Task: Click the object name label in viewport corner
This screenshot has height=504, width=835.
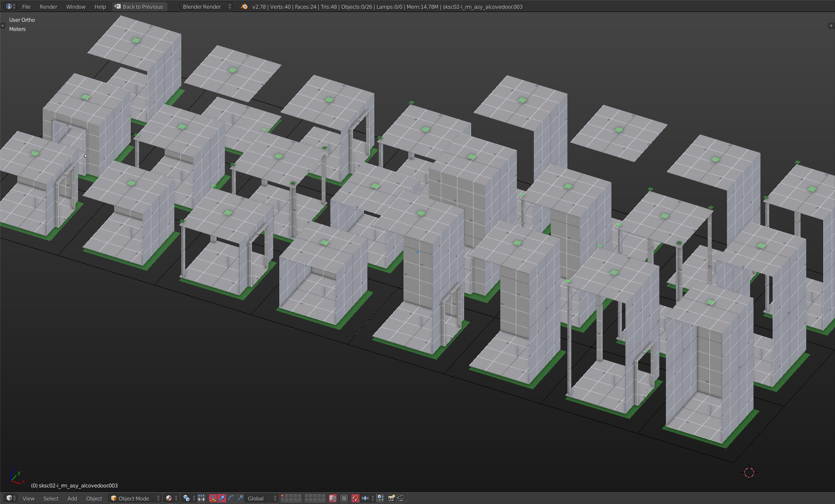Action: (x=74, y=486)
